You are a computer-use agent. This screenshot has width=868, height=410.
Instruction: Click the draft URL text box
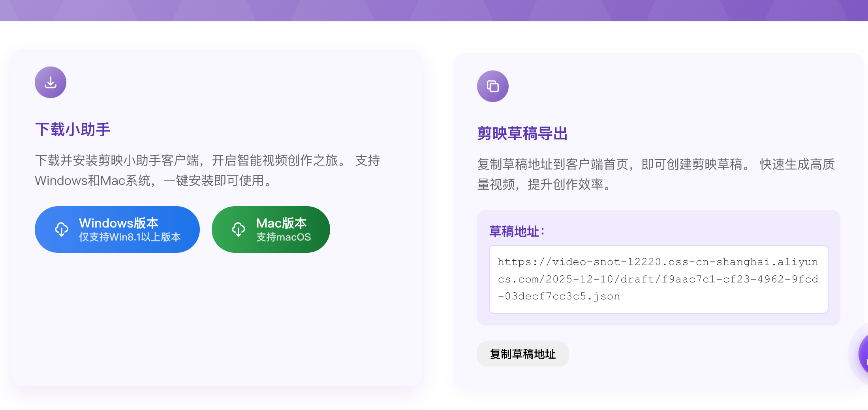pos(659,279)
